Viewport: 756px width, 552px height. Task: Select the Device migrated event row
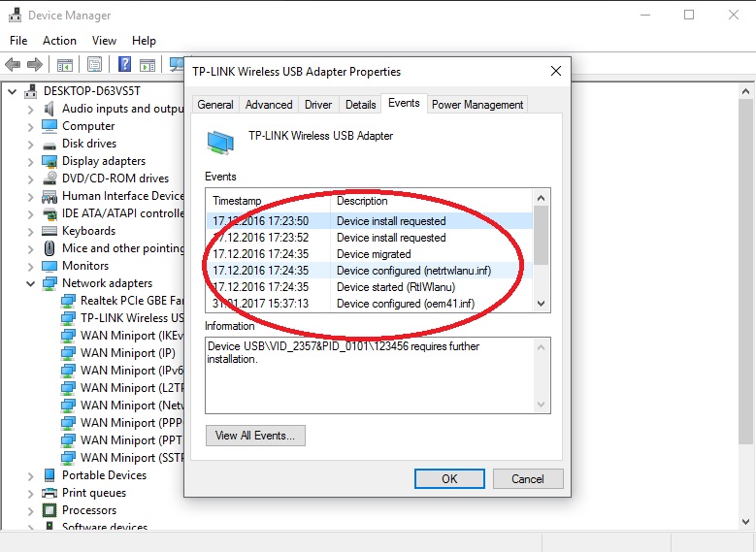pos(370,254)
